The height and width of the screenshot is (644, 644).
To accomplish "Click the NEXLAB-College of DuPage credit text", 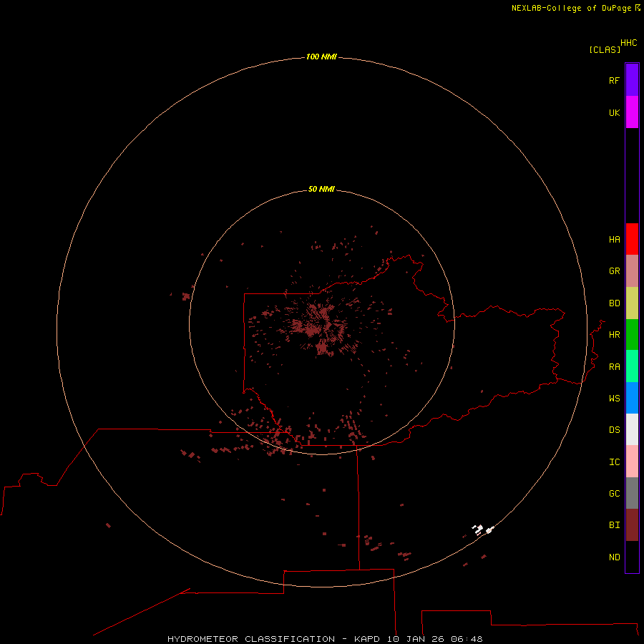I will (x=571, y=8).
